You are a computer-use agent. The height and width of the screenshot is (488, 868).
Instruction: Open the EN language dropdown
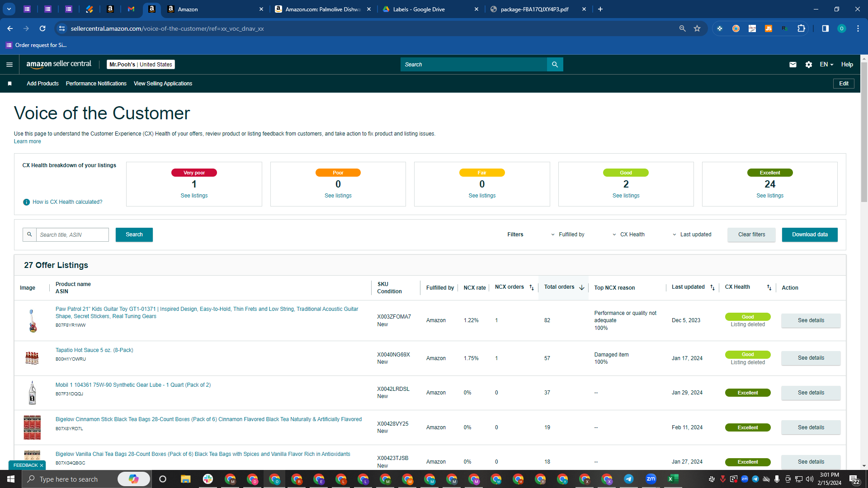coord(826,65)
